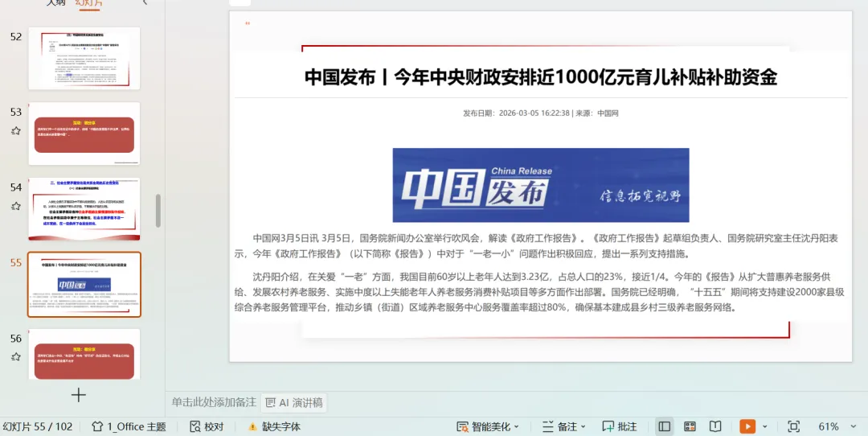
Task: Open the 缺失字体 missing fonts warning
Action: [x=274, y=426]
